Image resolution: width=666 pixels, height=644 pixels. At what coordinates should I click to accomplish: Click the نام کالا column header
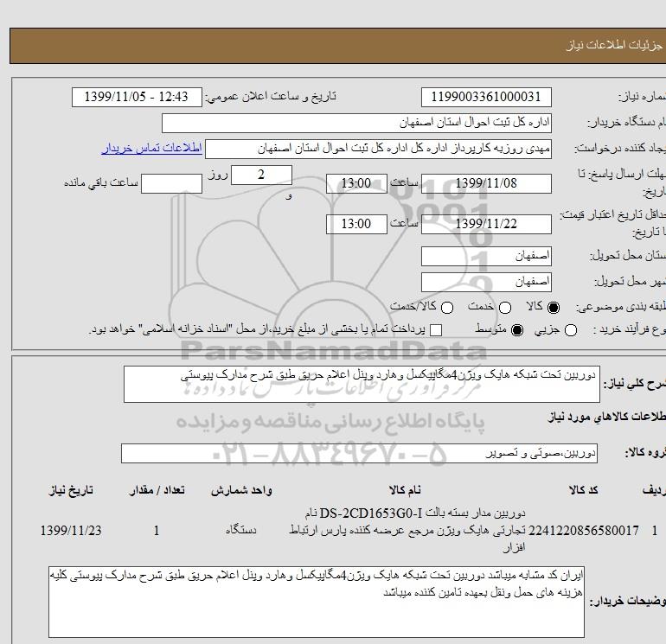(405, 491)
